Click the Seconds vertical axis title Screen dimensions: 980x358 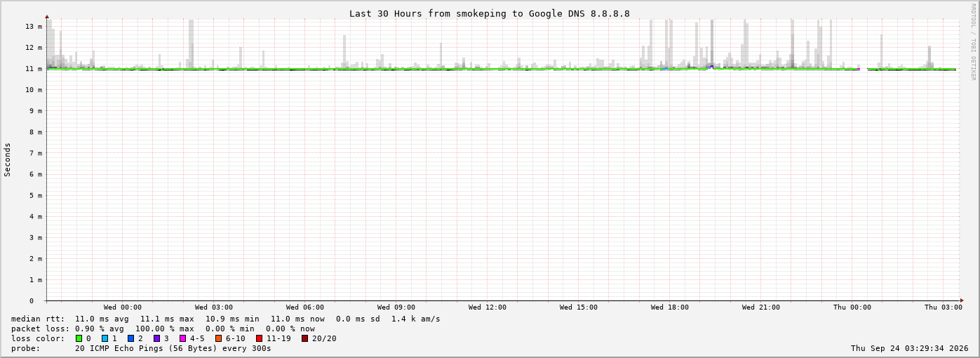click(x=8, y=159)
